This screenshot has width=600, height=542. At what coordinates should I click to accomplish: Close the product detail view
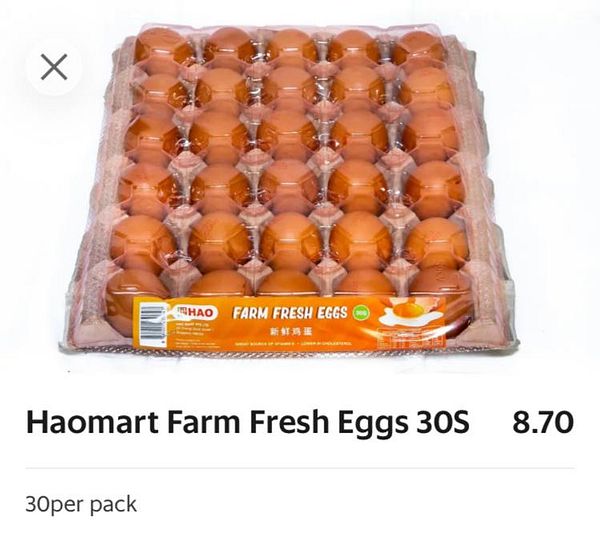coord(53,67)
